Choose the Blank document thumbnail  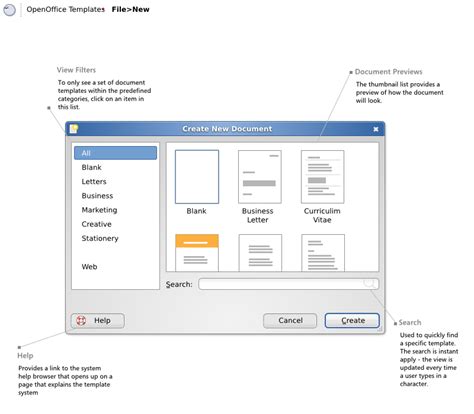[x=197, y=177]
